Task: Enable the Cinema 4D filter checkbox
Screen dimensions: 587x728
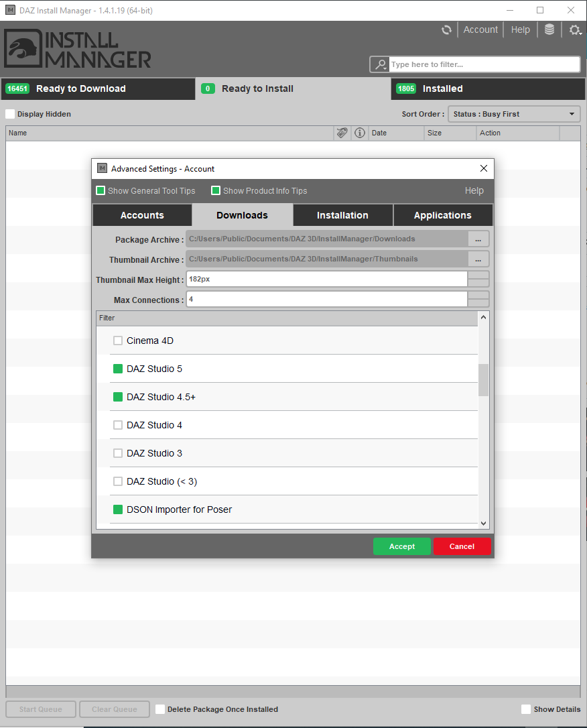Action: (118, 341)
